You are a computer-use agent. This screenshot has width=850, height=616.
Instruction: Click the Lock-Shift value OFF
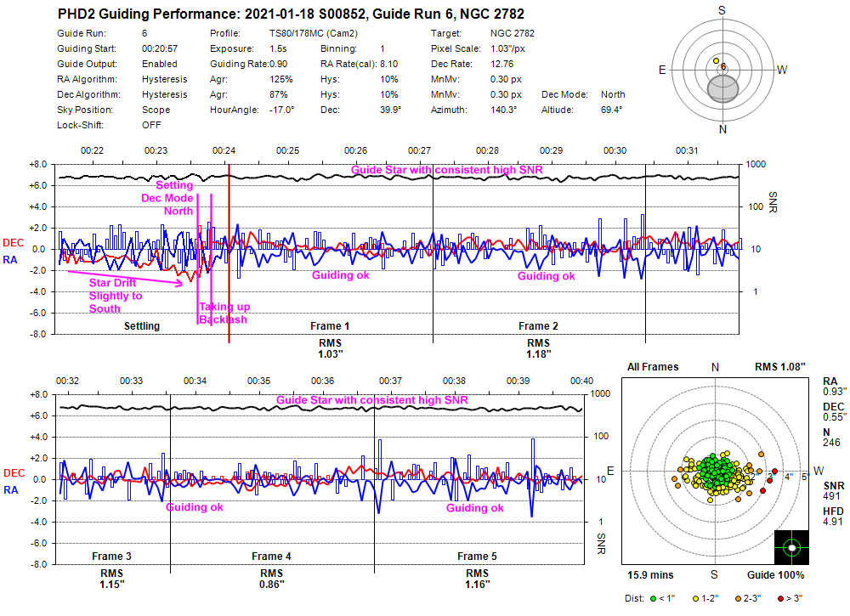click(x=151, y=125)
